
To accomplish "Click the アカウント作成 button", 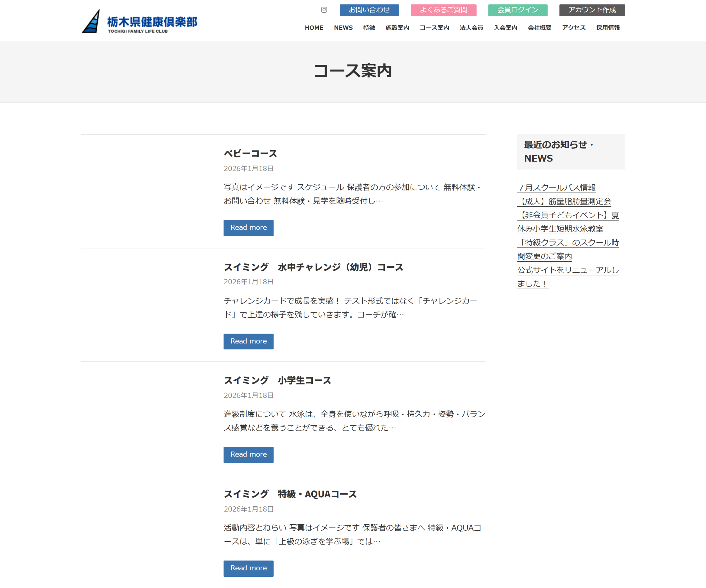I will [x=592, y=10].
